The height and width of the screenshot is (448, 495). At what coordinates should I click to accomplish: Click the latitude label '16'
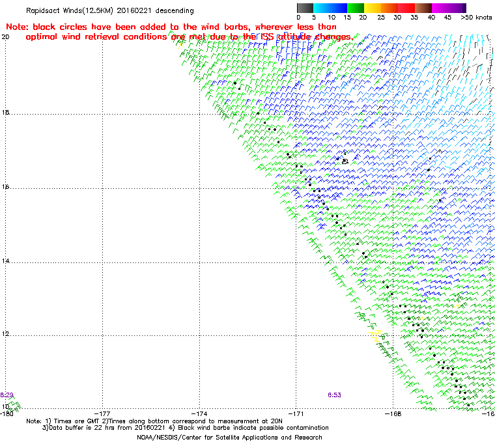coord(5,187)
